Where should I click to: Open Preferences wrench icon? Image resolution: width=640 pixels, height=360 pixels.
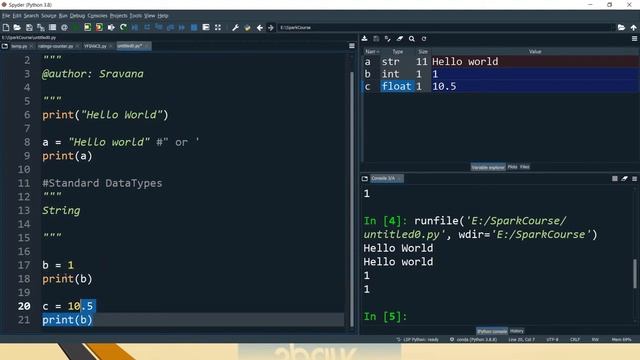[235, 27]
